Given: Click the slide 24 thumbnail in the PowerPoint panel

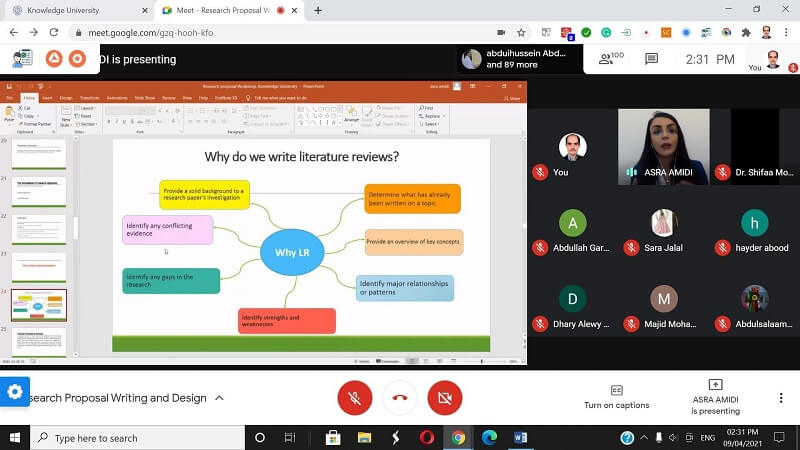Looking at the screenshot, I should (39, 305).
